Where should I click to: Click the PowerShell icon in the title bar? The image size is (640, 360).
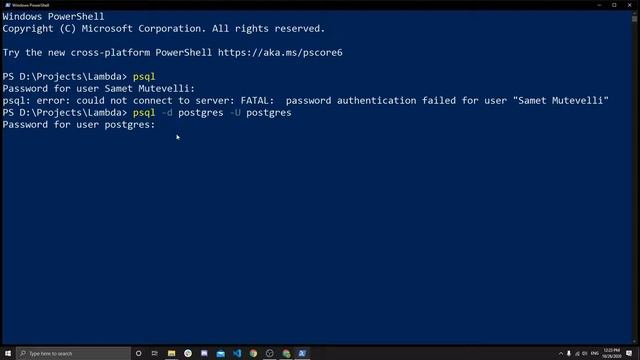pos(7,5)
